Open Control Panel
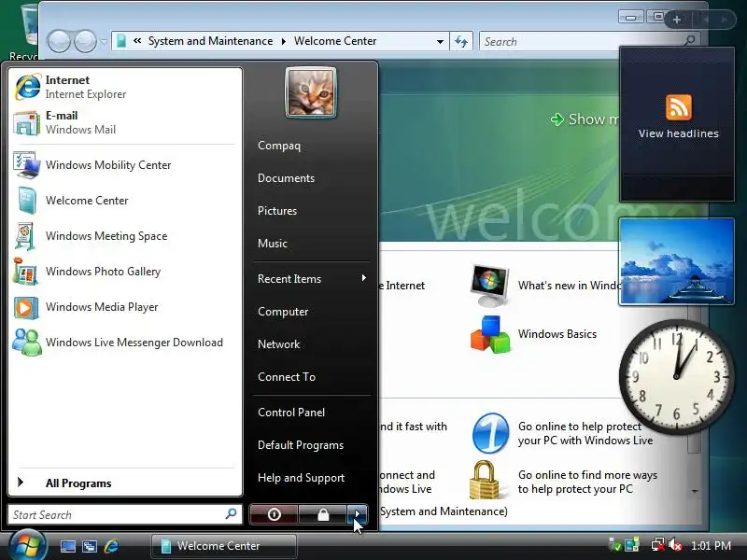747x560 pixels. coord(312,413)
